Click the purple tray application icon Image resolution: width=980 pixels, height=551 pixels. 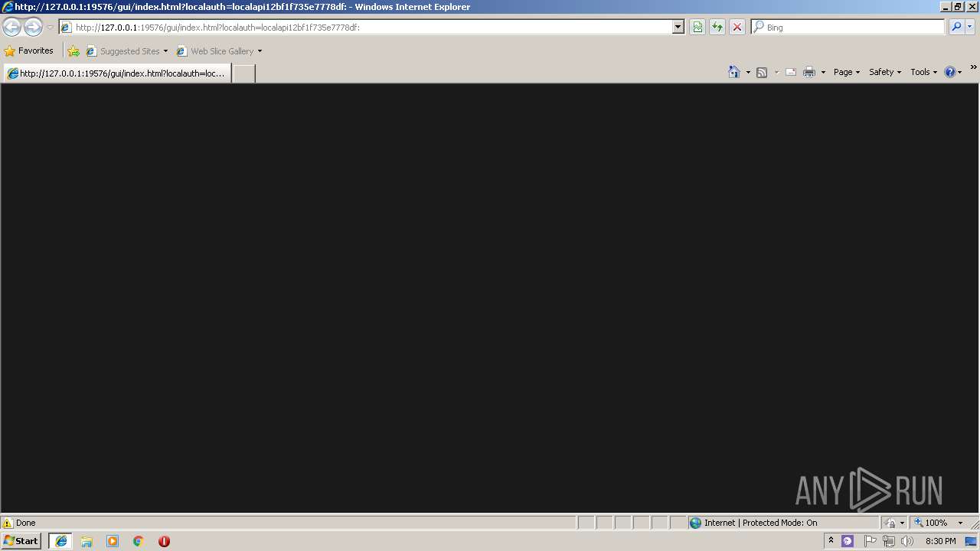click(x=848, y=541)
